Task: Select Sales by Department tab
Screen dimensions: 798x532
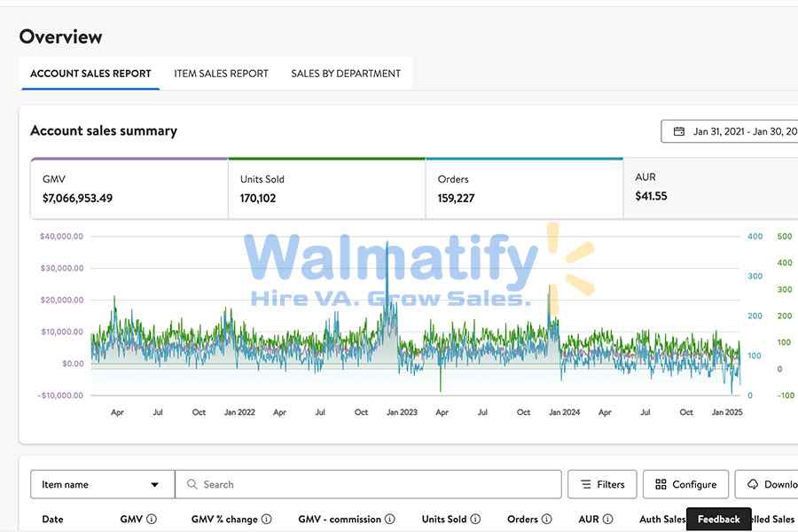Action: pyautogui.click(x=346, y=74)
